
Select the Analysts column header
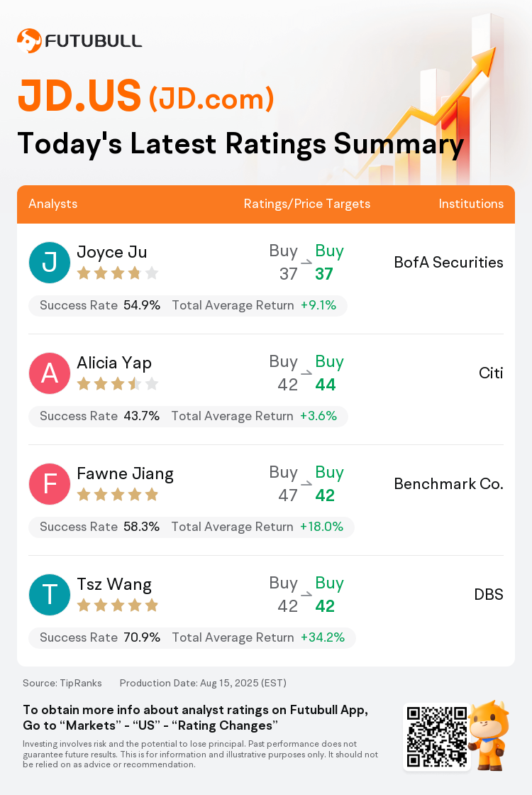tap(52, 204)
